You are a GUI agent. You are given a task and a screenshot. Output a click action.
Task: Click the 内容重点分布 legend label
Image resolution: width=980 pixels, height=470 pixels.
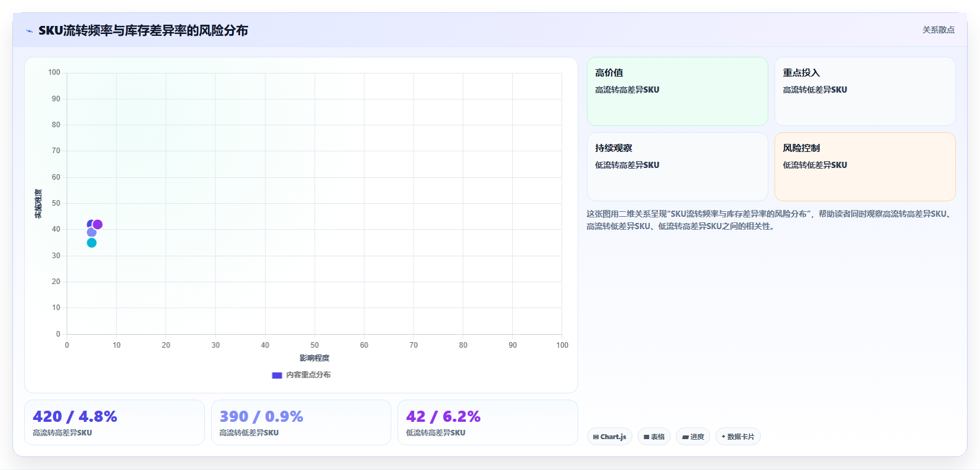point(309,375)
